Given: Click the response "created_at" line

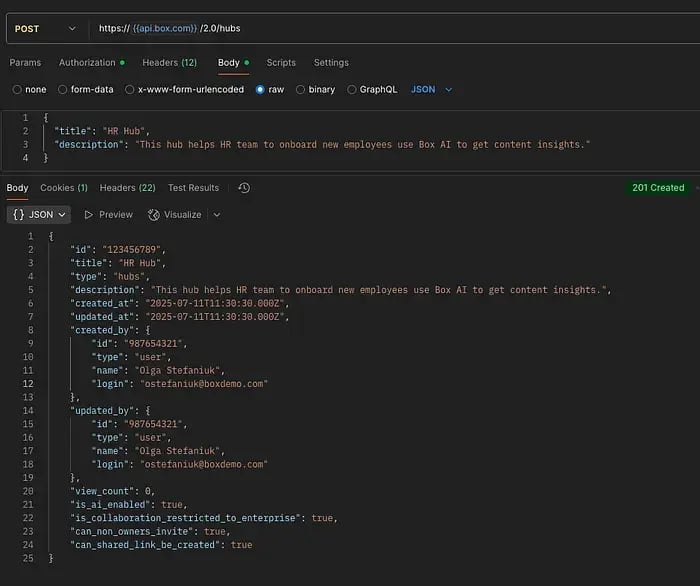Looking at the screenshot, I should (179, 303).
